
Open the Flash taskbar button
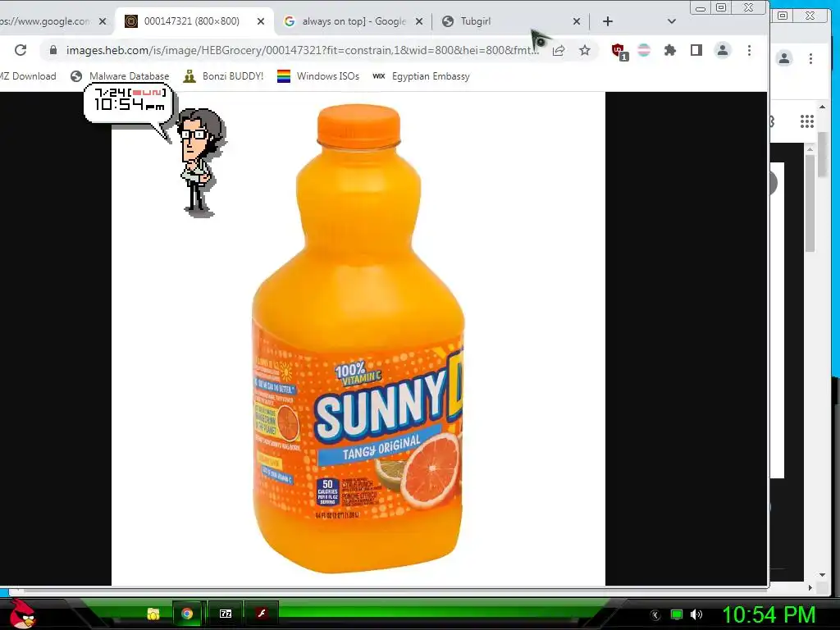click(262, 614)
